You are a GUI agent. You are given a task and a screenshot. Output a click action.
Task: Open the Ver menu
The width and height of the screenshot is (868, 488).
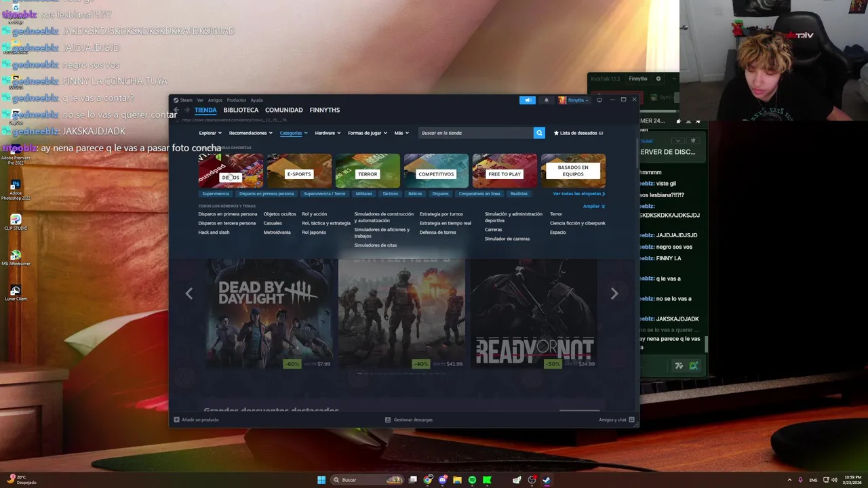coord(200,100)
